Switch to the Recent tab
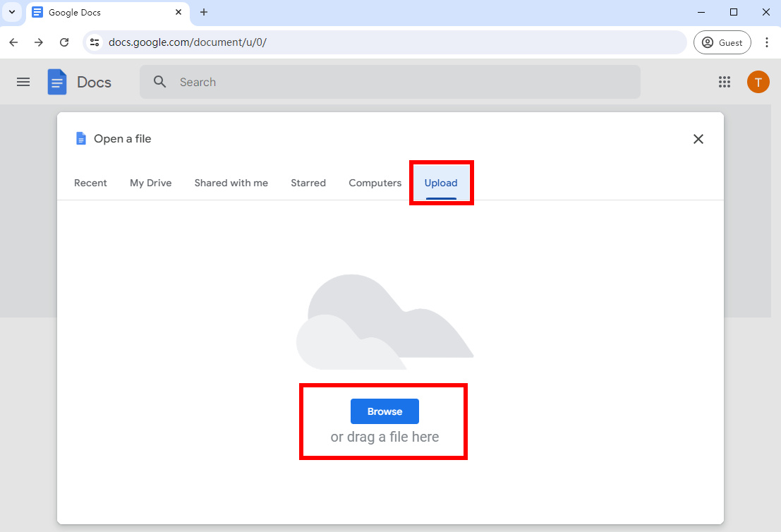Image resolution: width=781 pixels, height=532 pixels. click(x=90, y=183)
